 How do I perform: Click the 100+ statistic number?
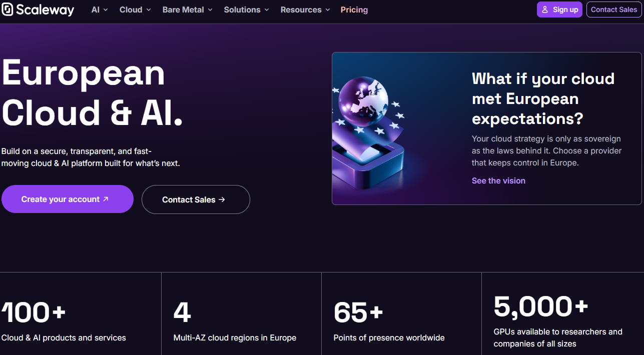34,312
